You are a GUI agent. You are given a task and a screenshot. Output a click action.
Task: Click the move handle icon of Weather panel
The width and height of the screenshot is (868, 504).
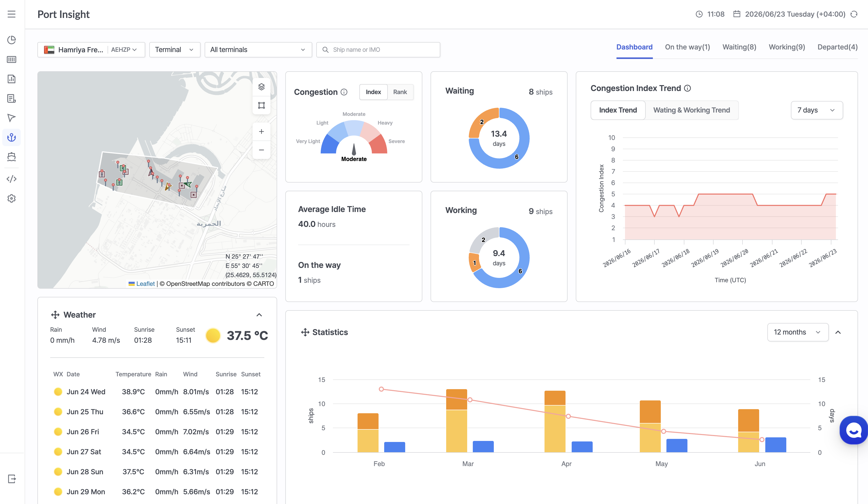[55, 315]
